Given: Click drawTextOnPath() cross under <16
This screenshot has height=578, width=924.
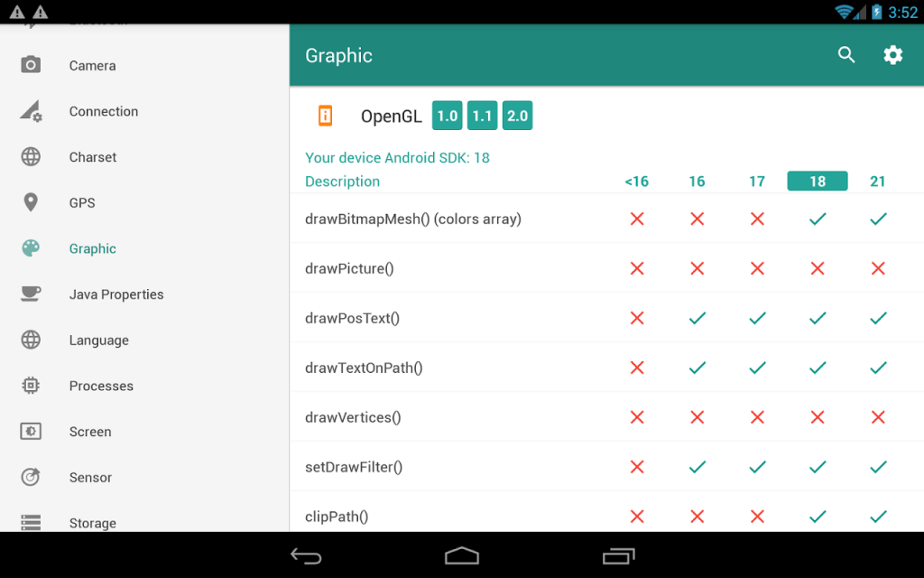Looking at the screenshot, I should point(636,368).
